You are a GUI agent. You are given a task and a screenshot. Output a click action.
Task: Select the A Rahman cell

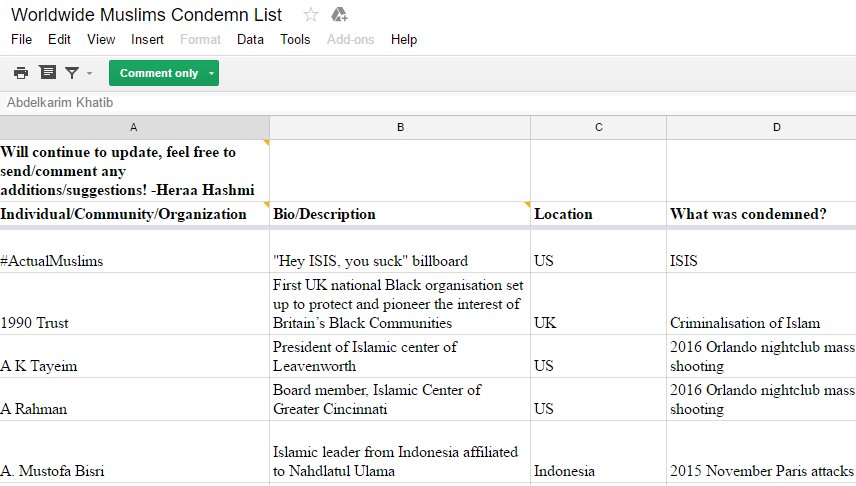[134, 399]
